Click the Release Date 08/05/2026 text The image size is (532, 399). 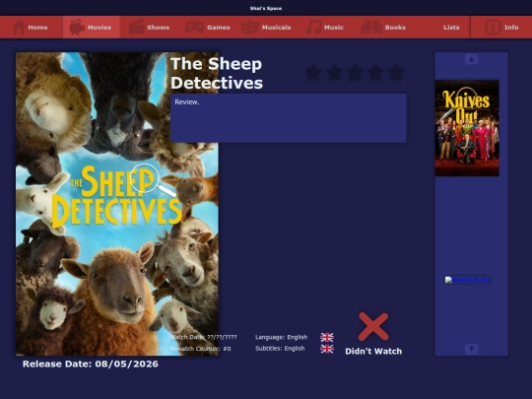pyautogui.click(x=91, y=364)
